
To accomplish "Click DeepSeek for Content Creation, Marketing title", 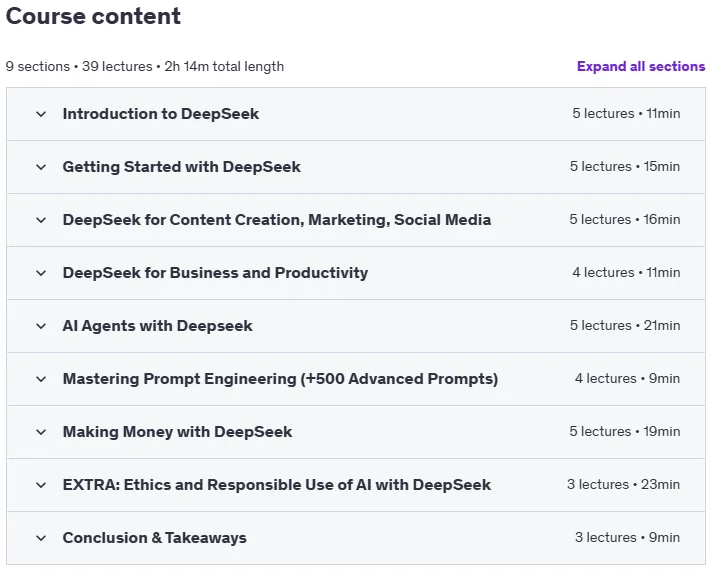I will (x=277, y=220).
